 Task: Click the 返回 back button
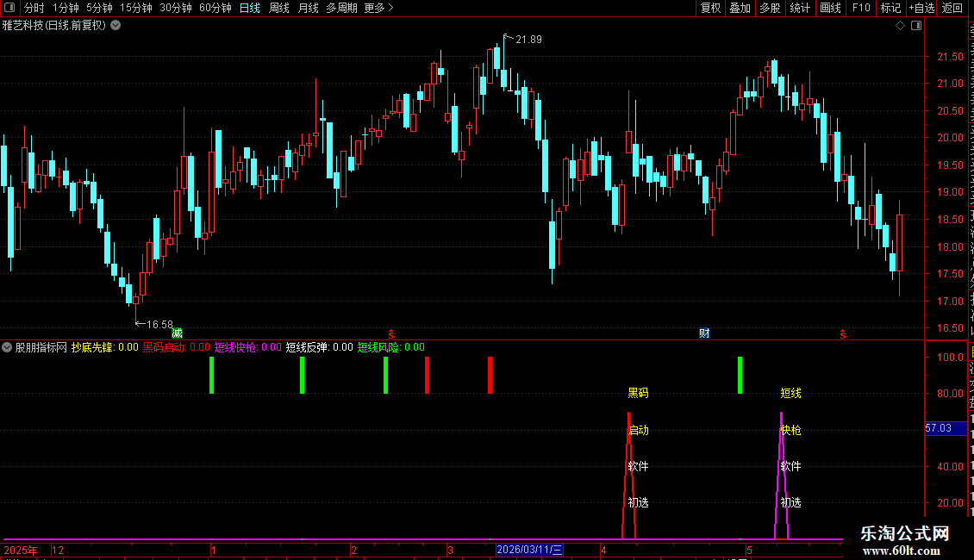[x=952, y=8]
